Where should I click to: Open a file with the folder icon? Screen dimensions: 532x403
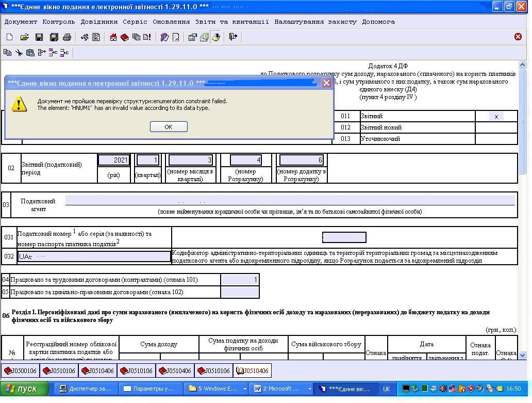24,37
